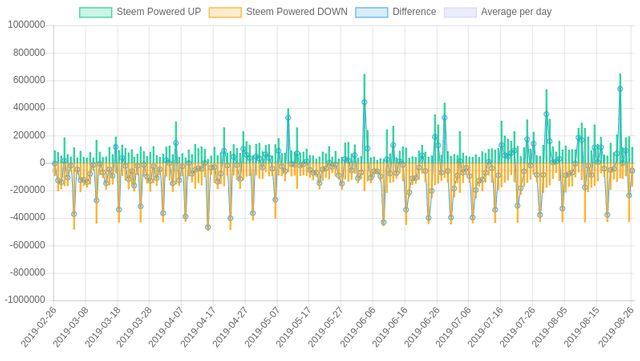Click the 2019-02-26 date label

click(38, 327)
